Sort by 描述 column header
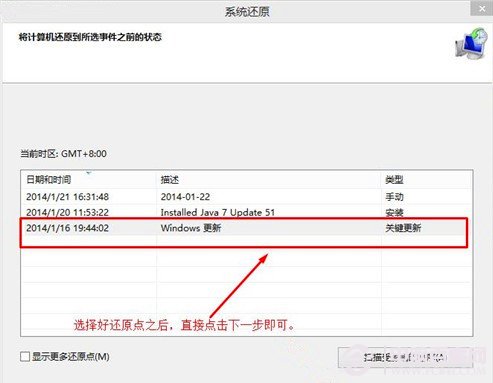 point(269,180)
